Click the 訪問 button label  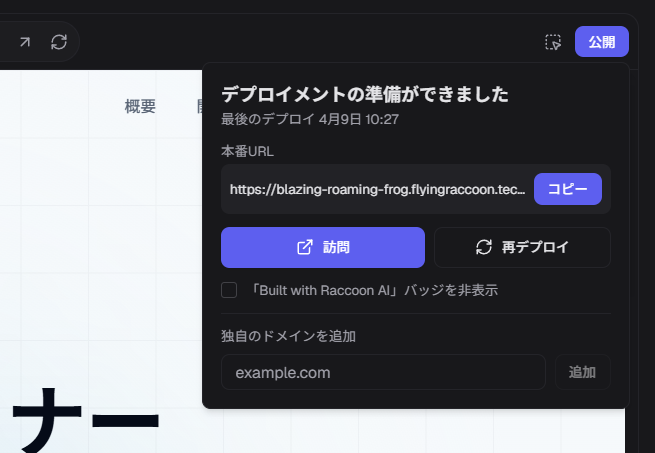pyautogui.click(x=337, y=247)
